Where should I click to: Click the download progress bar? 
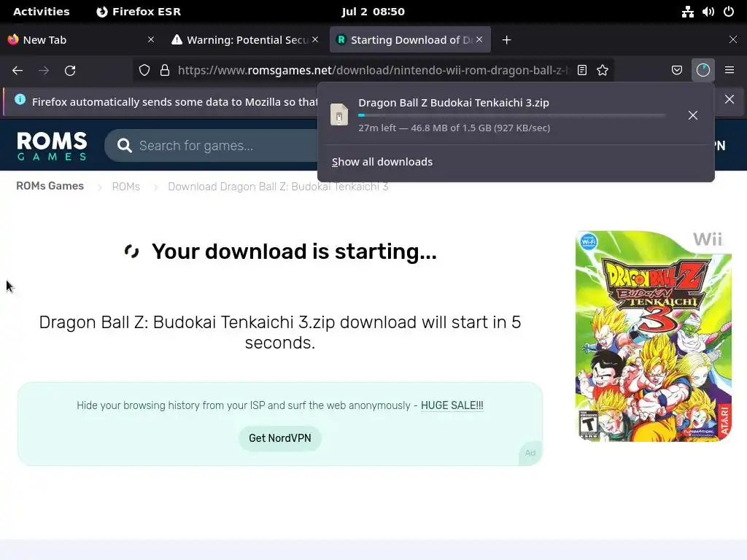pos(511,115)
